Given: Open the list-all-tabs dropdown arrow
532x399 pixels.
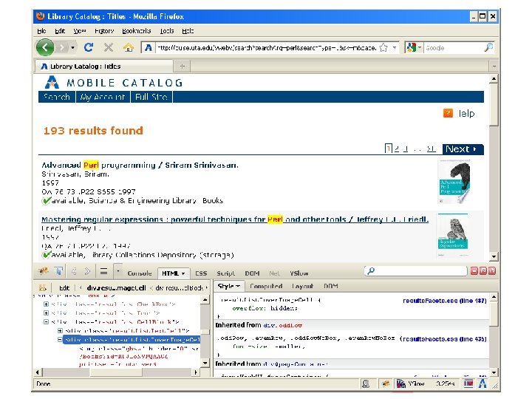Looking at the screenshot, I should click(494, 66).
